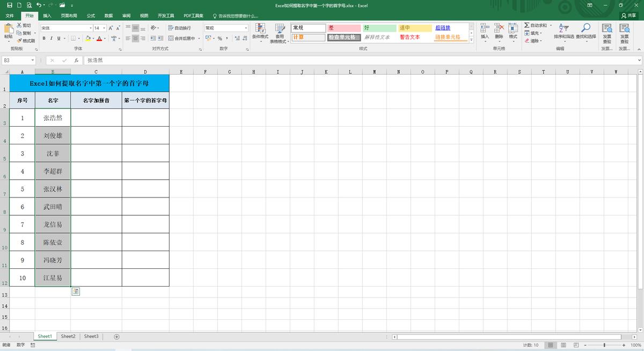Open the font name dropdown showing 宋体

(91, 28)
